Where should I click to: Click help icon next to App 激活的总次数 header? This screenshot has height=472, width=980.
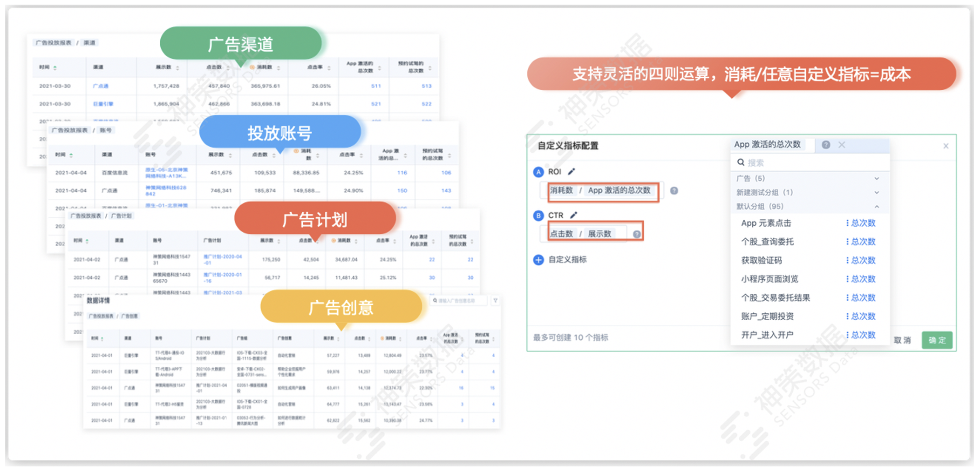click(826, 145)
